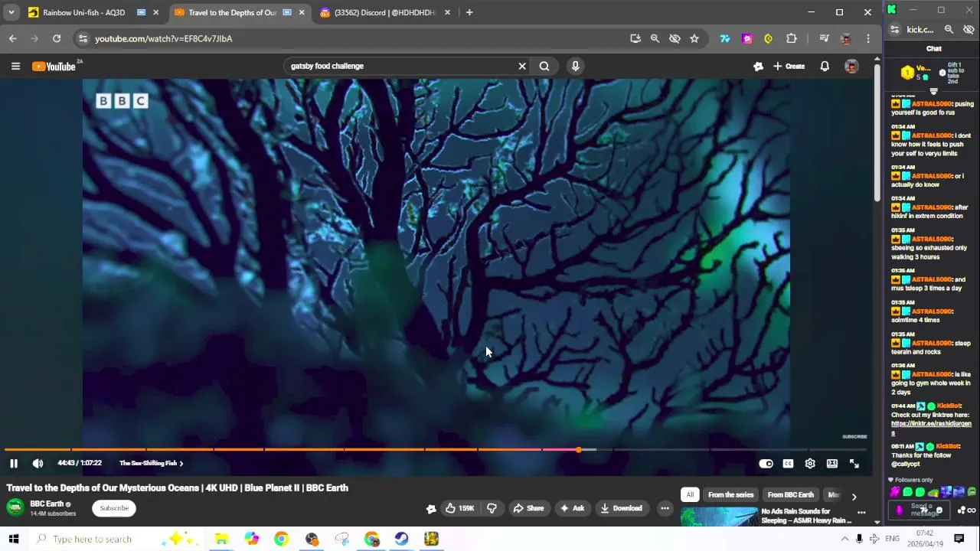Viewport: 980px width, 551px height.
Task: Start voice search with the microphone
Action: (575, 66)
